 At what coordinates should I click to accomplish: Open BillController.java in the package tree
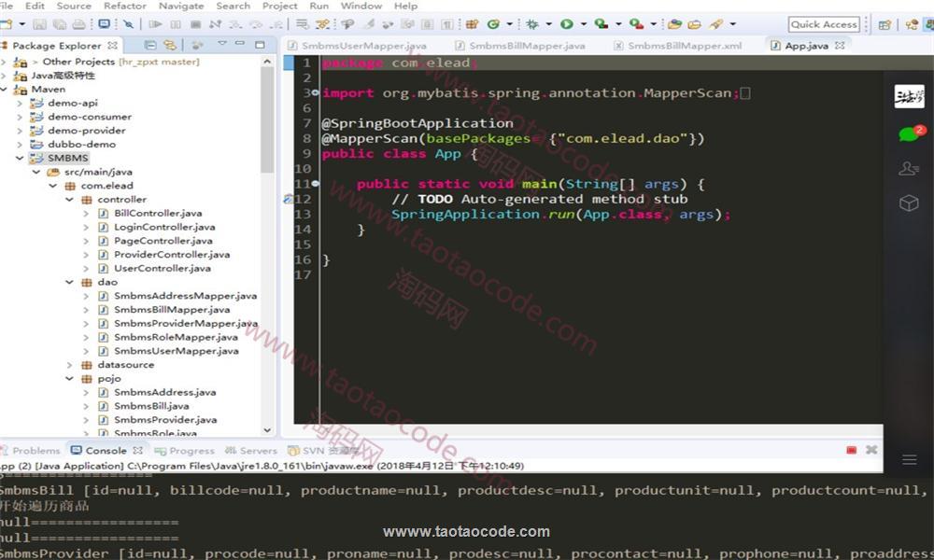click(x=157, y=214)
